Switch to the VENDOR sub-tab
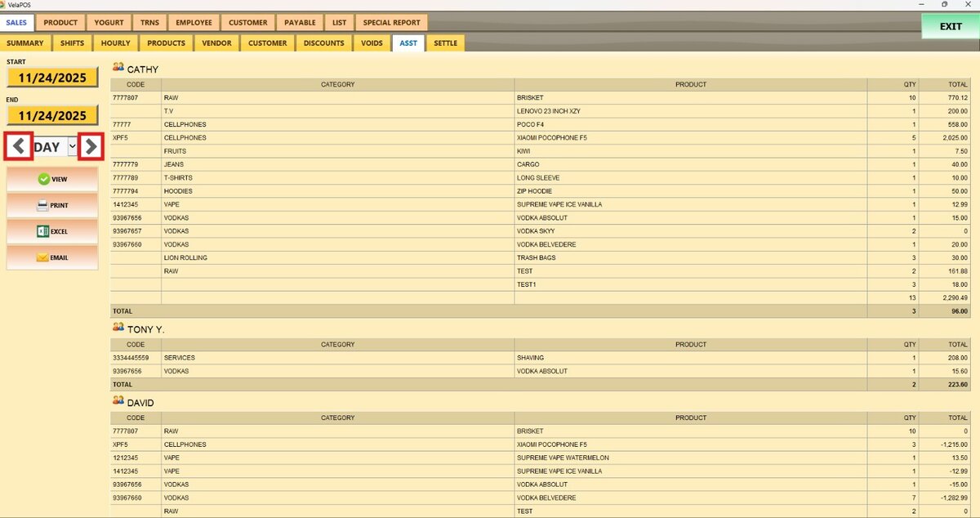Screen dimensions: 980x518 tap(216, 42)
